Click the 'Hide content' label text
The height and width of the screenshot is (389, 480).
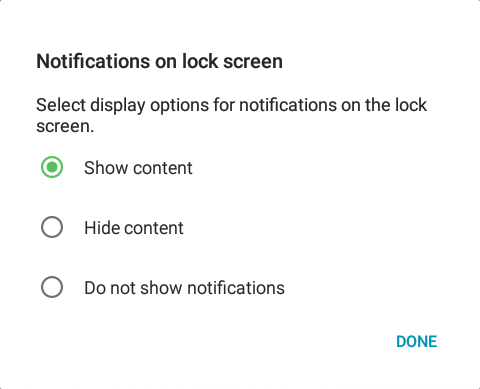click(134, 228)
